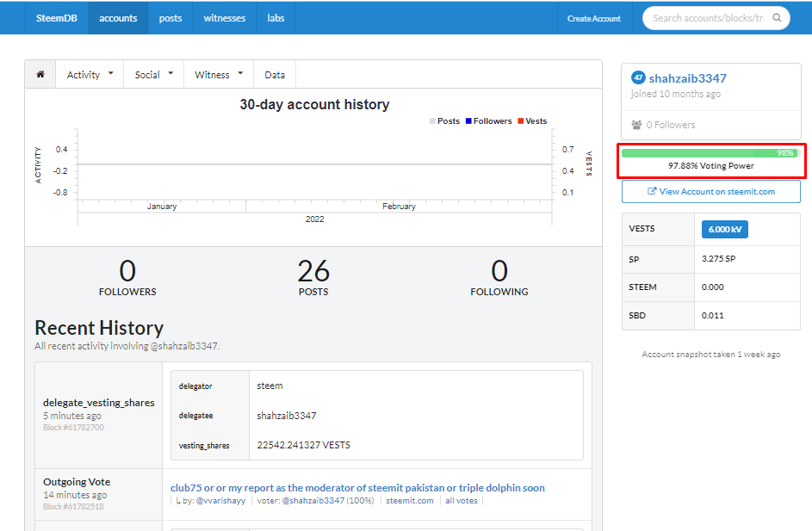Click the 30-day account history chart line

[x=315, y=164]
